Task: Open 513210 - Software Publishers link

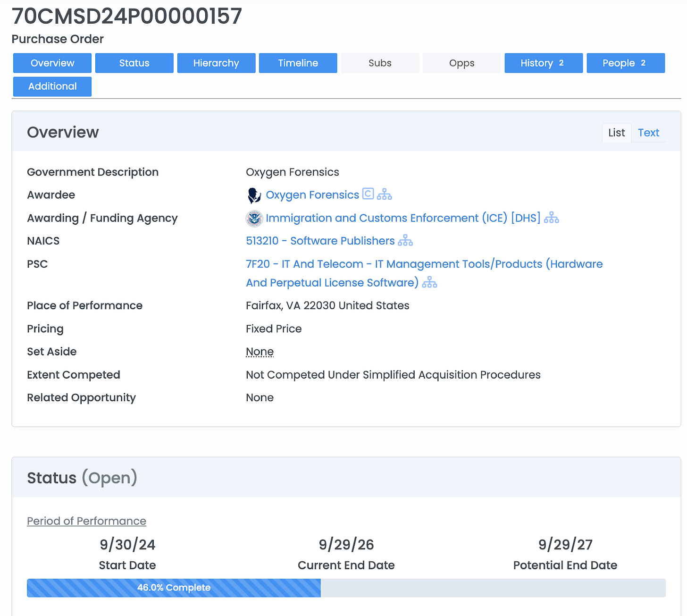Action: point(320,241)
